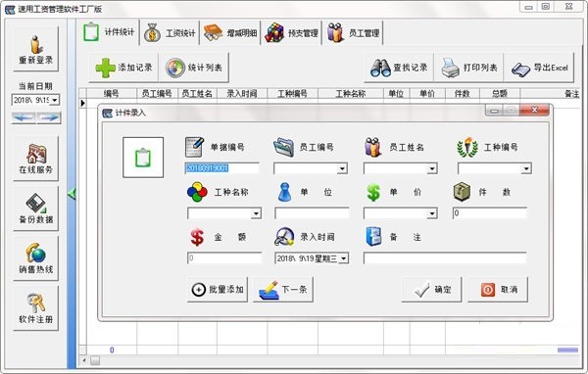Screen dimensions: 588x374
Task: Click the 总额 column header
Action: (x=500, y=93)
